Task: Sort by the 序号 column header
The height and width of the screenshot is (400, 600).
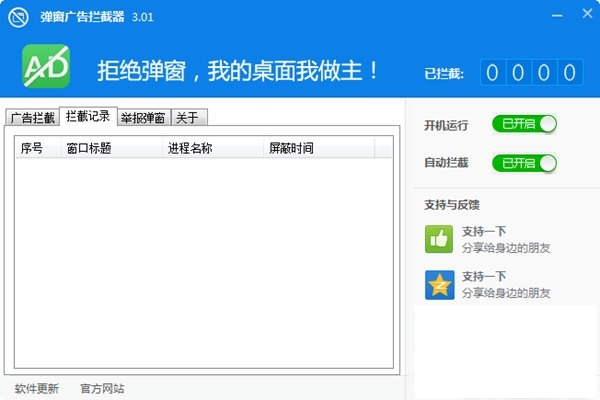Action: [x=38, y=148]
